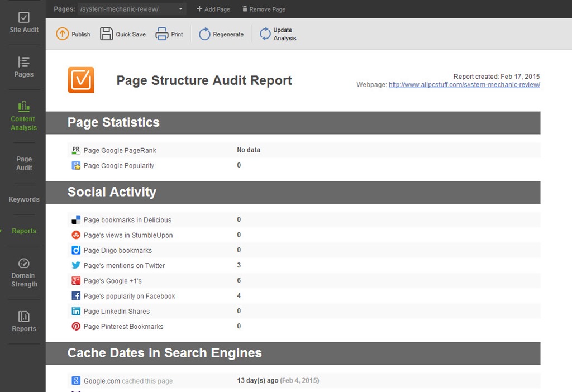Click the Twitter bird icon
The height and width of the screenshot is (392, 572).
[x=76, y=265]
